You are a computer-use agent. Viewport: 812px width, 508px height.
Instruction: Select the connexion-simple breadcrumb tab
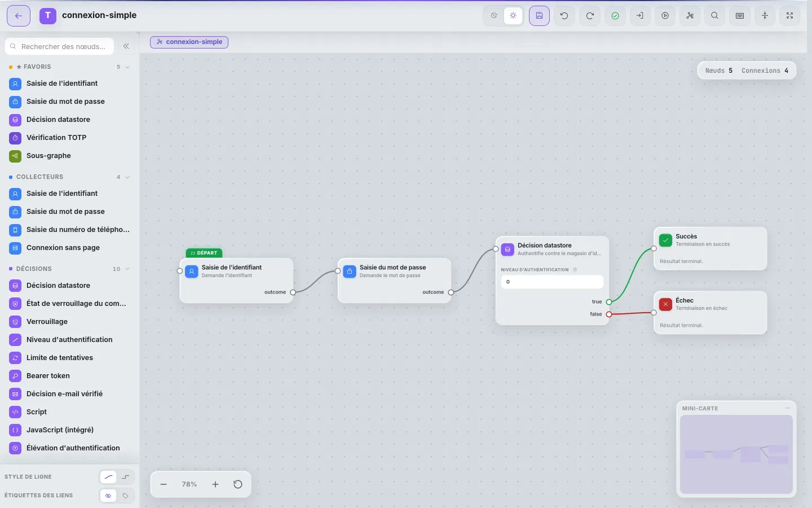pyautogui.click(x=189, y=42)
